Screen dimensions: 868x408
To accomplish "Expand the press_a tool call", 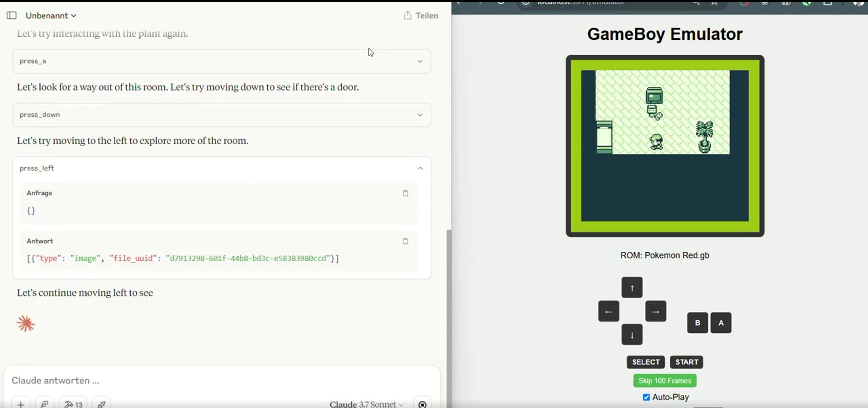I will click(420, 61).
